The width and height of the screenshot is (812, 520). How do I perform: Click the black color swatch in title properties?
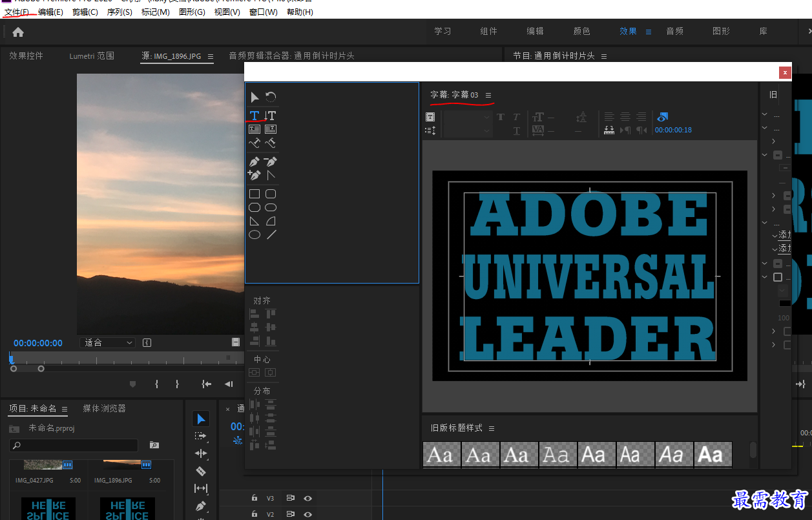pos(785,303)
